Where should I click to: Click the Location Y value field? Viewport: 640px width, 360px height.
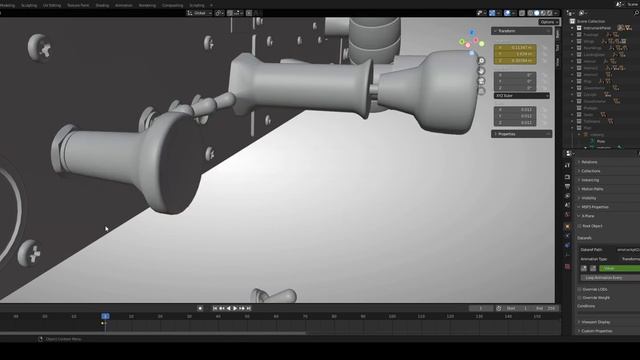pyautogui.click(x=515, y=54)
